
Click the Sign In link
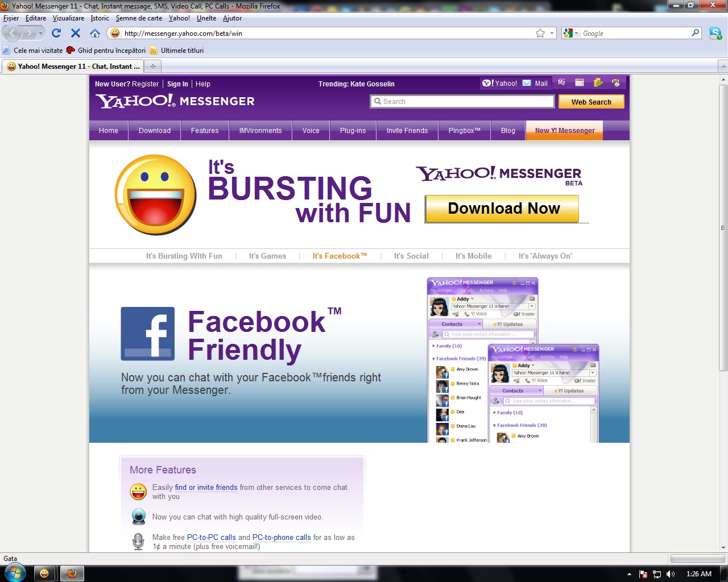pyautogui.click(x=177, y=84)
